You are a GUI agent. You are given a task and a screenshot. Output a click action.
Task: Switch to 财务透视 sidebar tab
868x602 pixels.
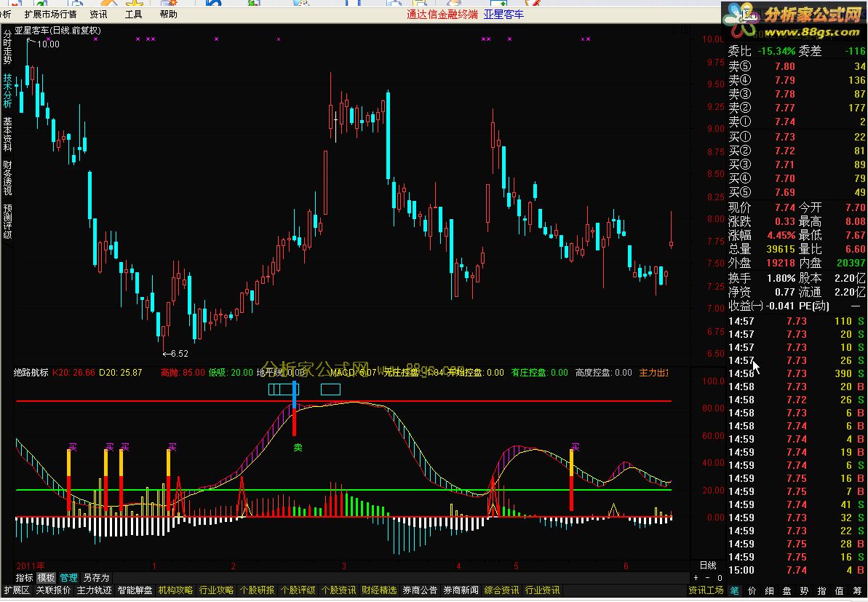pyautogui.click(x=7, y=178)
